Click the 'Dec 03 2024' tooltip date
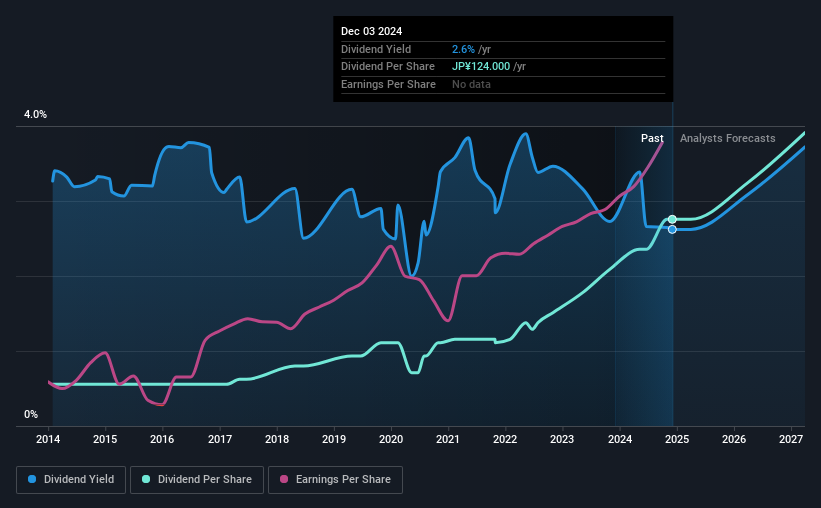This screenshot has width=821, height=508. point(371,31)
